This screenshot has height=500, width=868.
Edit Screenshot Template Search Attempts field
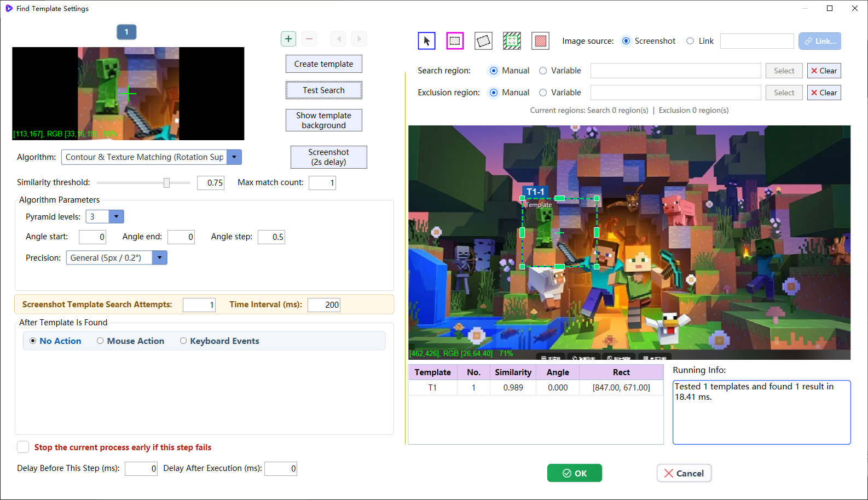199,305
